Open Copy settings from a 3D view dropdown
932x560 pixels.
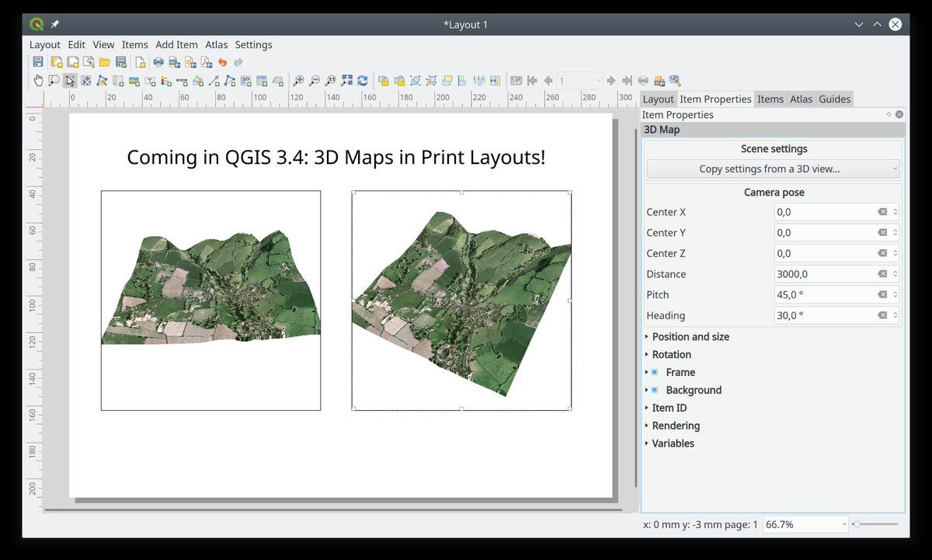tap(773, 169)
